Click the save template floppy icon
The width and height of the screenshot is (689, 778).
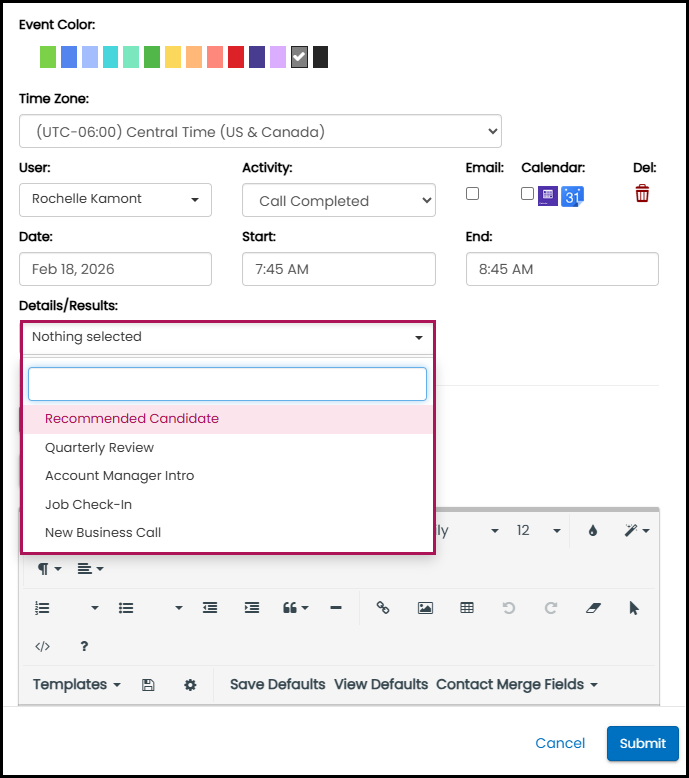click(x=148, y=685)
